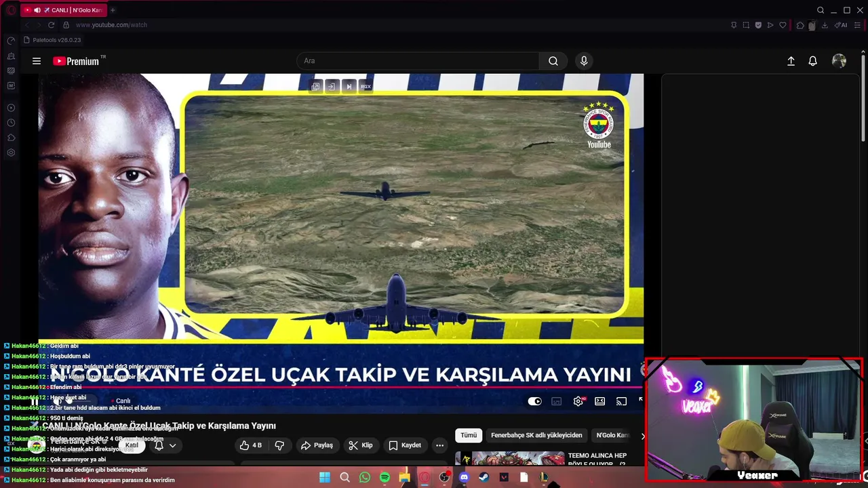Open the Opera GX logo menu

11,10
